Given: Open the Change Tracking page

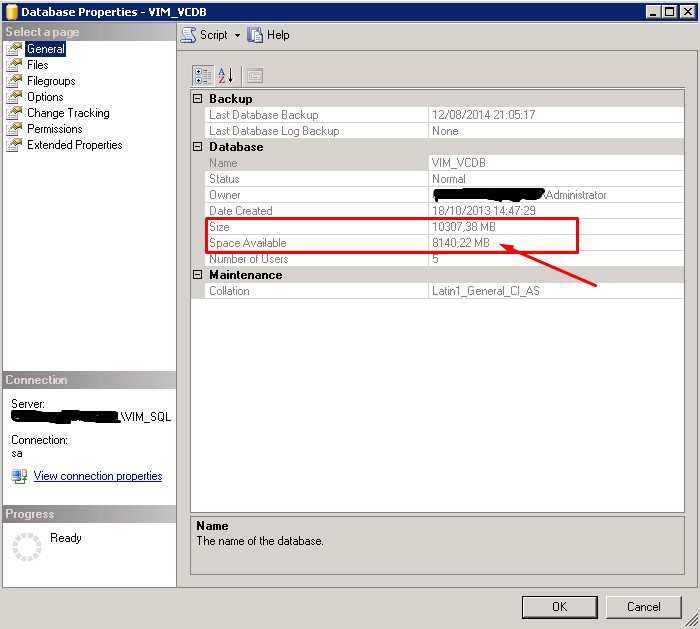Looking at the screenshot, I should tap(67, 113).
